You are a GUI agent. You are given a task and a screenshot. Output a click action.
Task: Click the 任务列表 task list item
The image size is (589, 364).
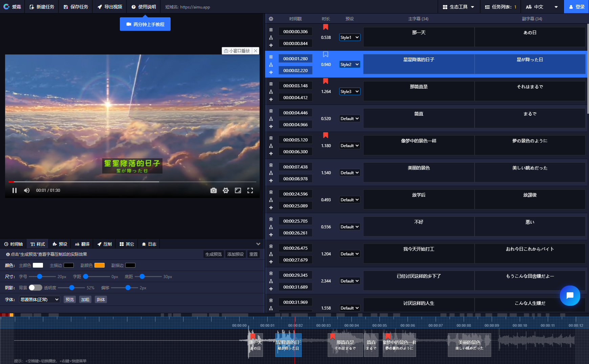pos(501,7)
